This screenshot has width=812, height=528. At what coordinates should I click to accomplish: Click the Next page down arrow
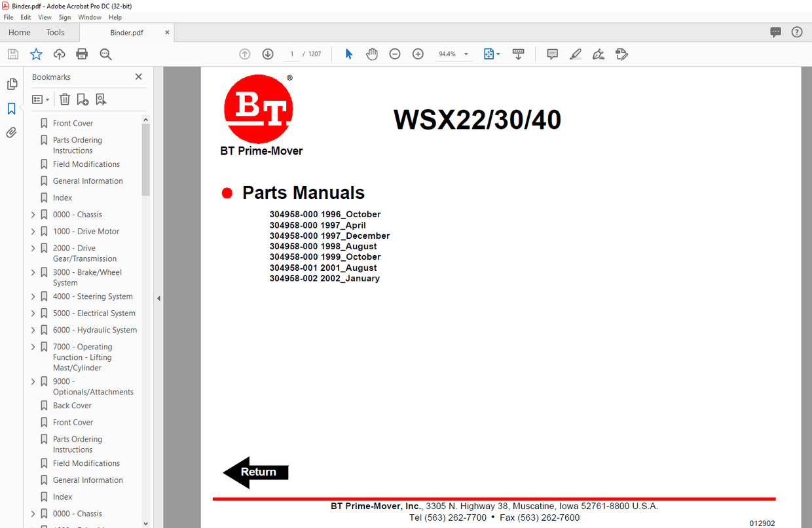(x=268, y=54)
